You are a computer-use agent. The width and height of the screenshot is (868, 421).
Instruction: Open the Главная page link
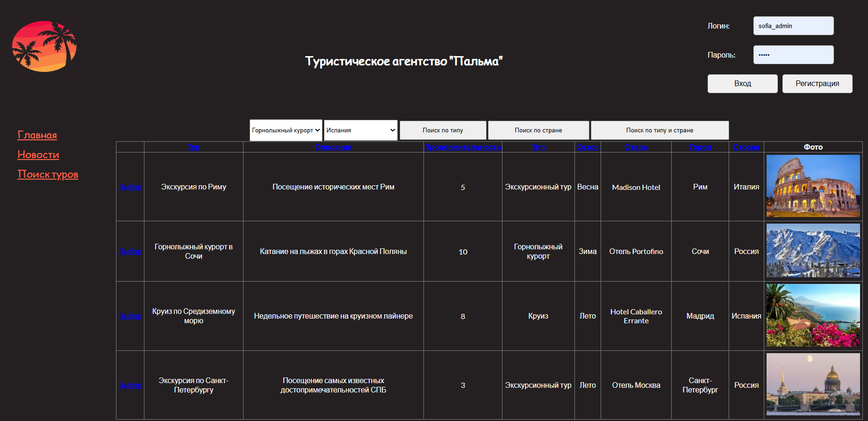coord(37,135)
